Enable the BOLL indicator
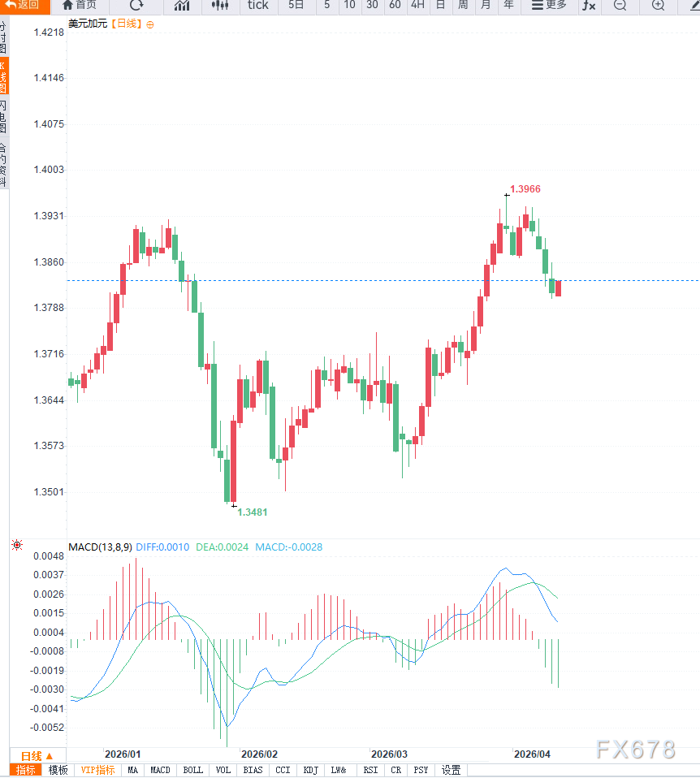Image resolution: width=700 pixels, height=778 pixels. (192, 770)
